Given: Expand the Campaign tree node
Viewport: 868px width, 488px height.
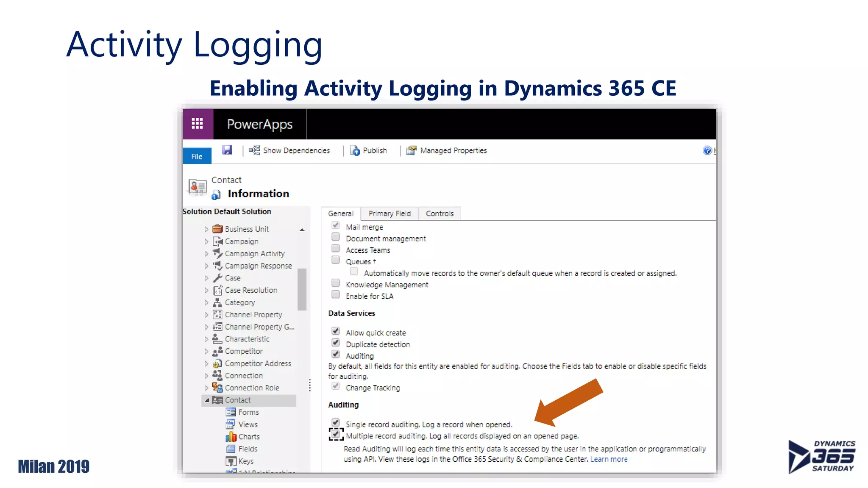Looking at the screenshot, I should click(x=206, y=241).
